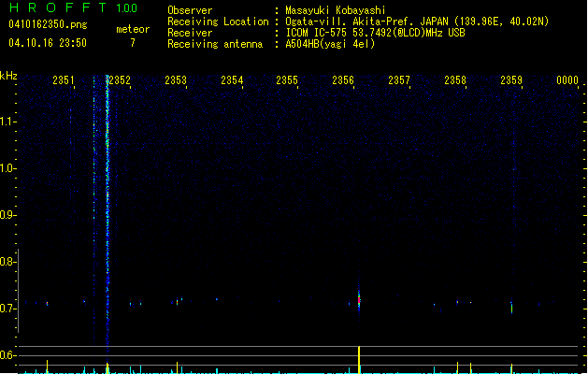Select the filename 0410162350.png
This screenshot has width=588, height=374.
pos(48,24)
